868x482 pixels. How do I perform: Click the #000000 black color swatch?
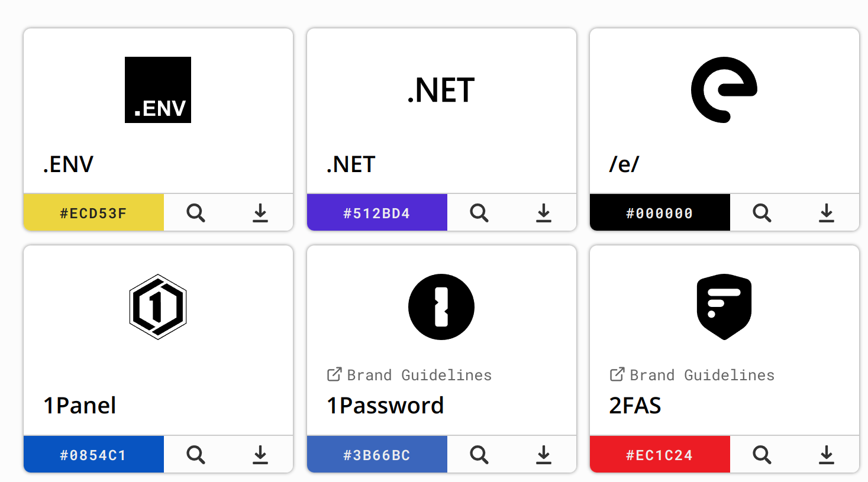coord(660,212)
